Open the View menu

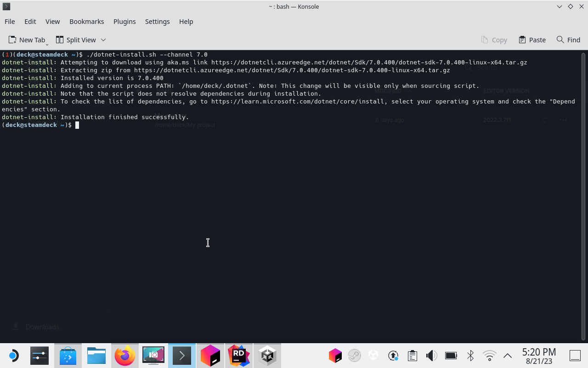[x=52, y=22]
